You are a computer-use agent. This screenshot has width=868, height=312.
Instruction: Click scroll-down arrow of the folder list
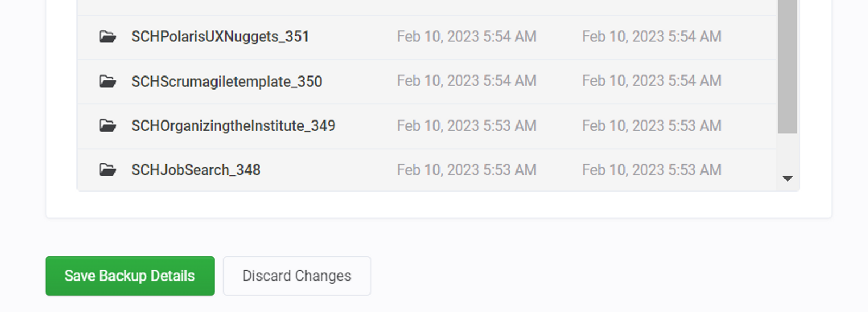[788, 179]
